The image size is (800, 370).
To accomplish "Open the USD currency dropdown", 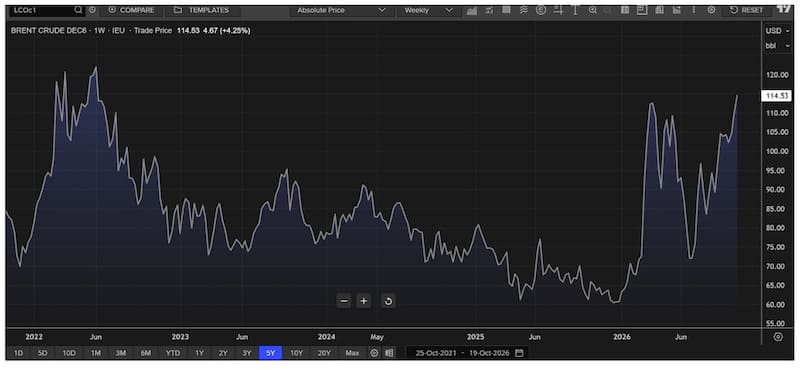I will click(777, 31).
